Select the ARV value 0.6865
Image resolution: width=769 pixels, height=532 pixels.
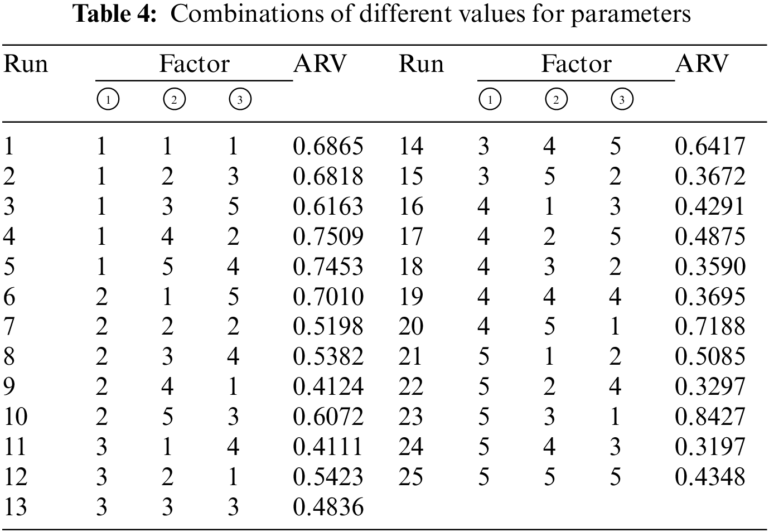(328, 146)
